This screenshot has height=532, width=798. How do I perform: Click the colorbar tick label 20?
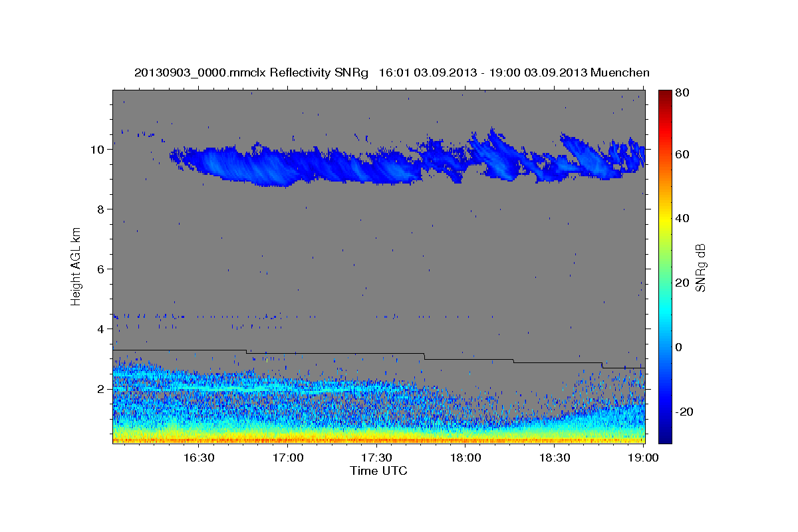[x=682, y=283]
